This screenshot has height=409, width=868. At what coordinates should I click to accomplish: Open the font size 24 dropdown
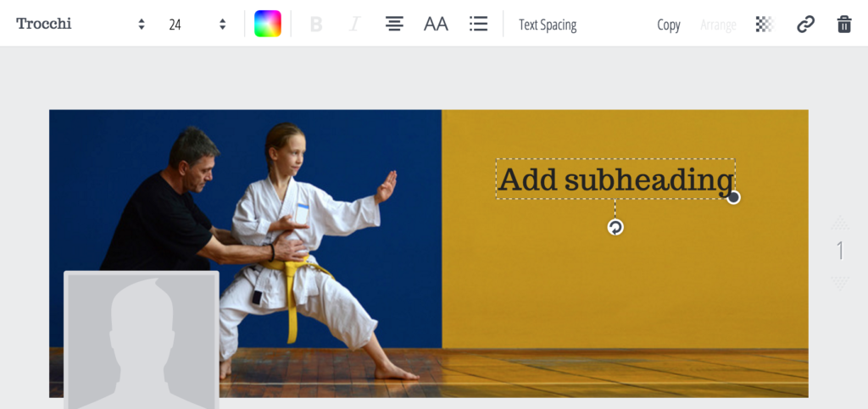197,25
